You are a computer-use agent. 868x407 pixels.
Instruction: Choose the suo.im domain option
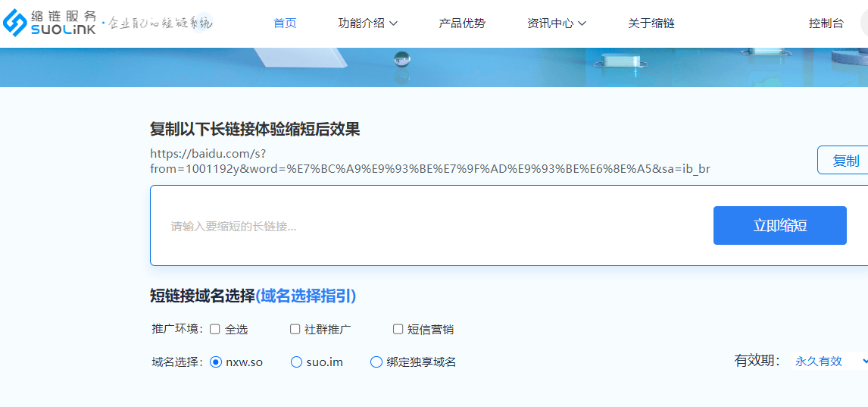(x=297, y=362)
